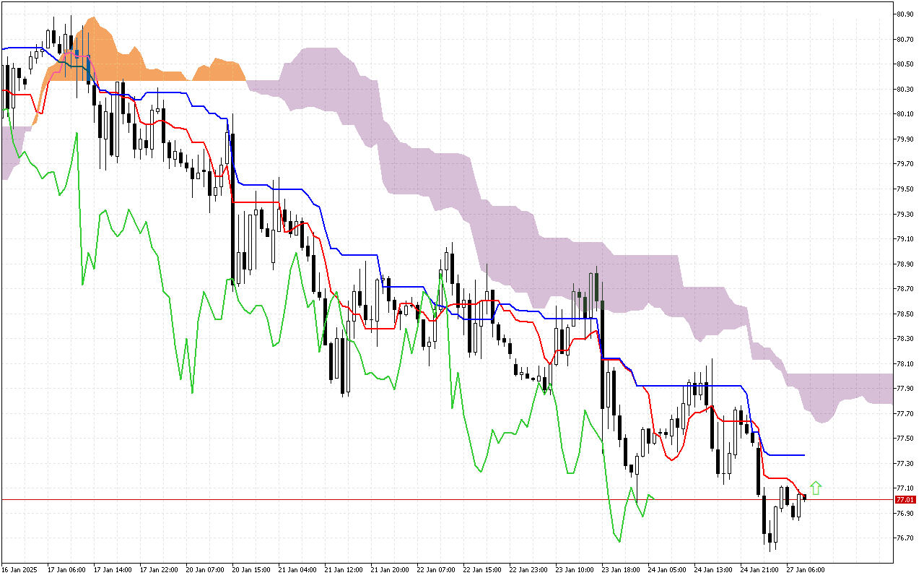Select the 17 Jan 06:00 time label
The height and width of the screenshot is (578, 924).
66,569
